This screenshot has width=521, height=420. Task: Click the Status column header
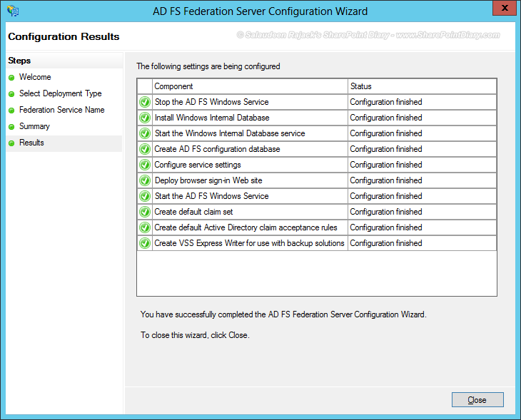(x=423, y=86)
